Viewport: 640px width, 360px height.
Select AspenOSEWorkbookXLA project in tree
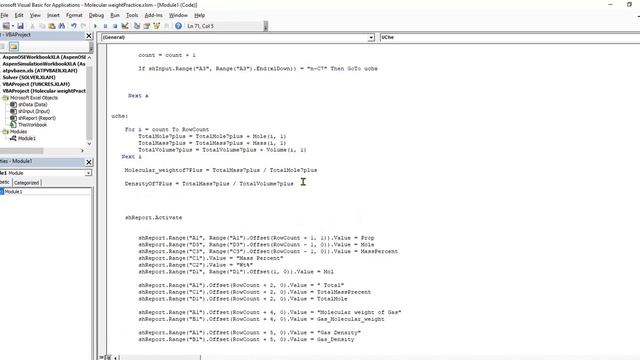coord(44,57)
